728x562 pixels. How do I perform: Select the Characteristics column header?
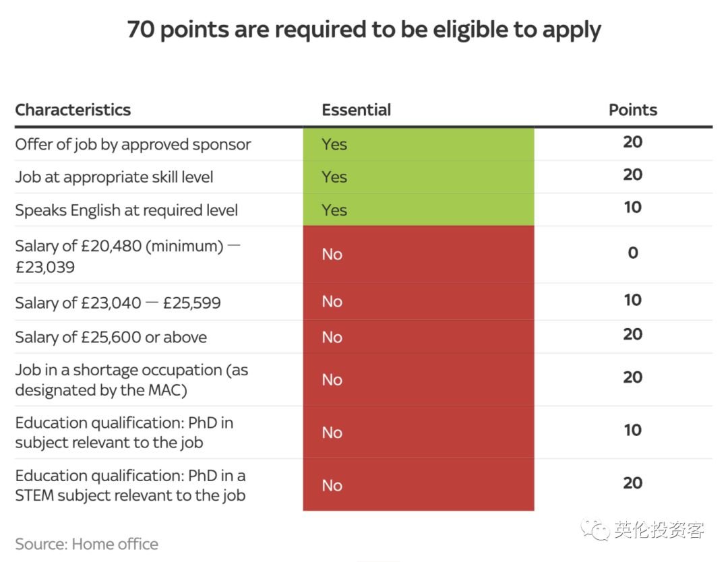tap(73, 110)
